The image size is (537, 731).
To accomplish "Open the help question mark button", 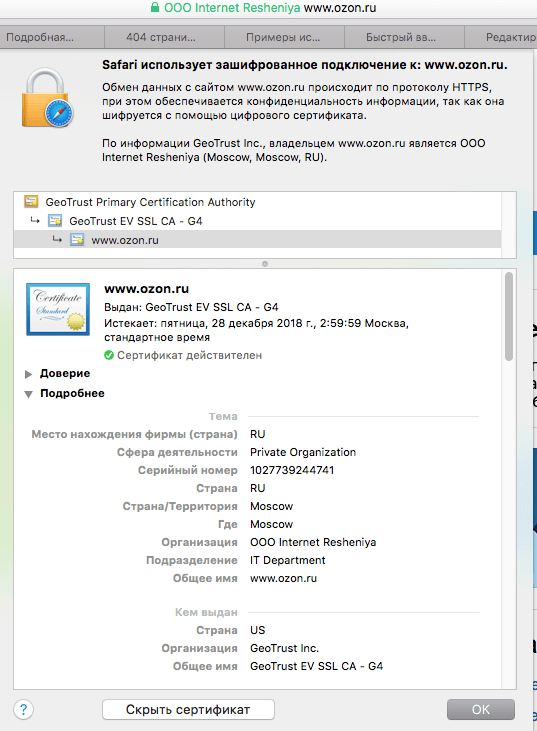I will 23,710.
